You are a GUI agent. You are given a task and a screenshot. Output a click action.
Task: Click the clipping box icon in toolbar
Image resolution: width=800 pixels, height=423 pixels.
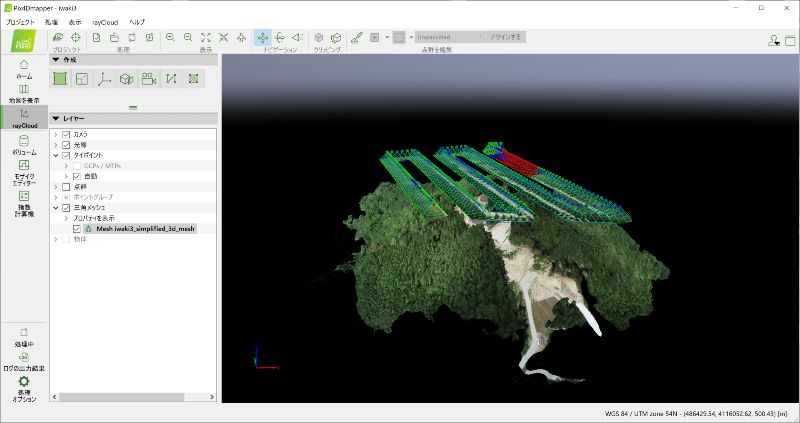click(x=336, y=37)
